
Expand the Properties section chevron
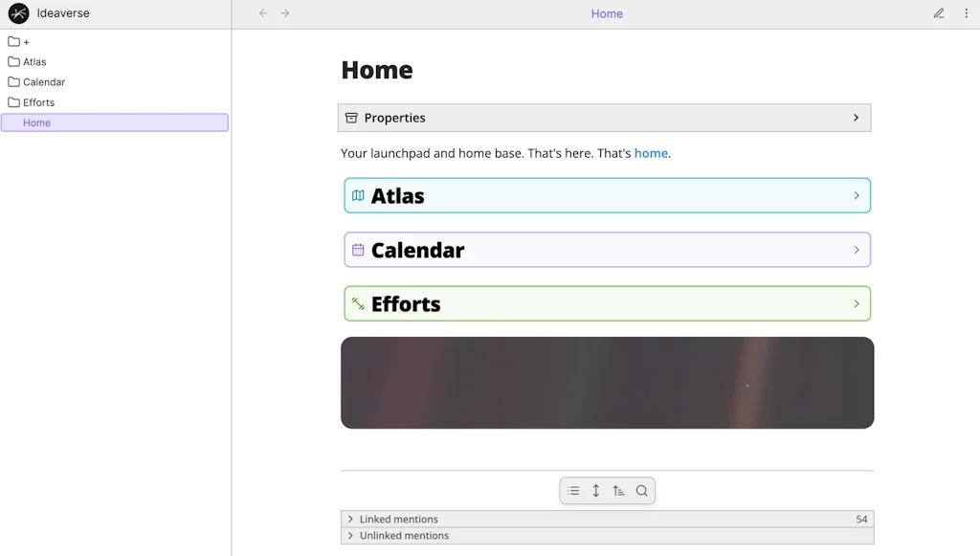(x=856, y=118)
